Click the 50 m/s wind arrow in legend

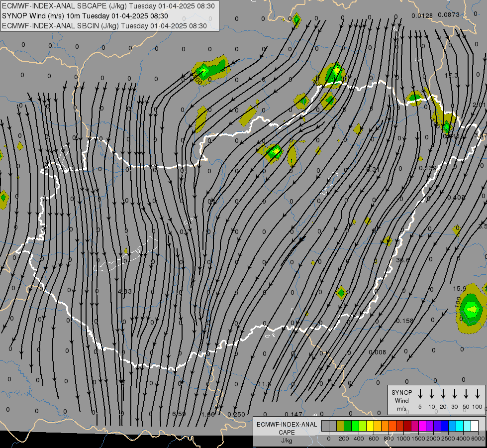466,394
